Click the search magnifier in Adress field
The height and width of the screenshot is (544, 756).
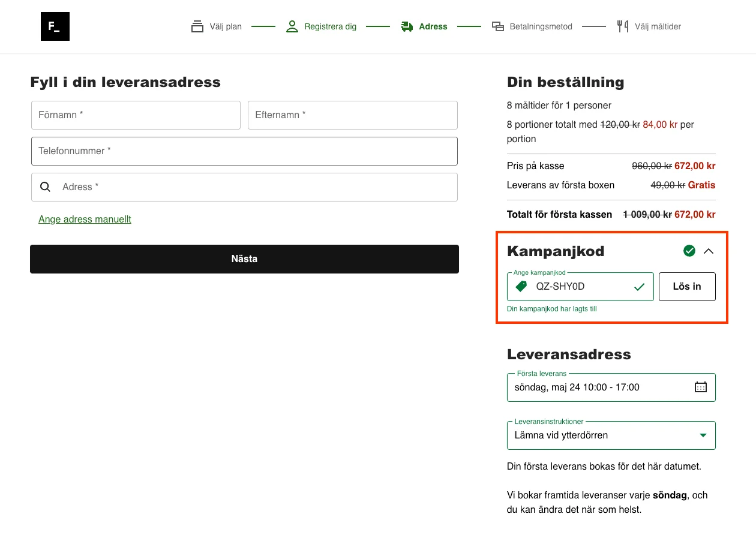[x=46, y=187]
